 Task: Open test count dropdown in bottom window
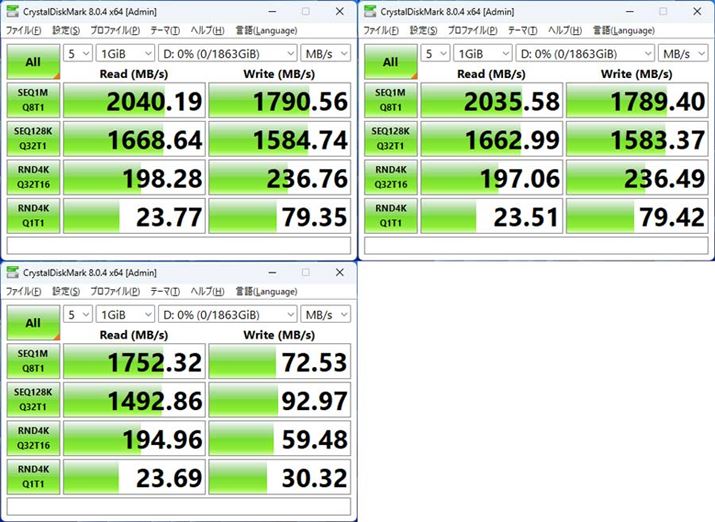click(x=78, y=315)
